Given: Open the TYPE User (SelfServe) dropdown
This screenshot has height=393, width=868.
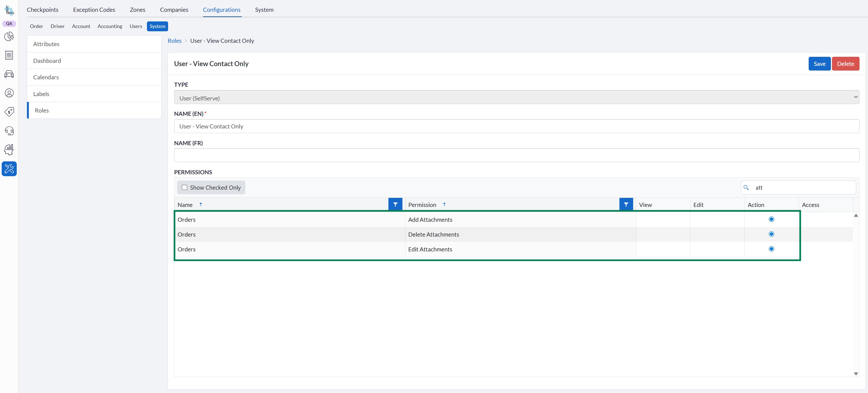Looking at the screenshot, I should [516, 98].
